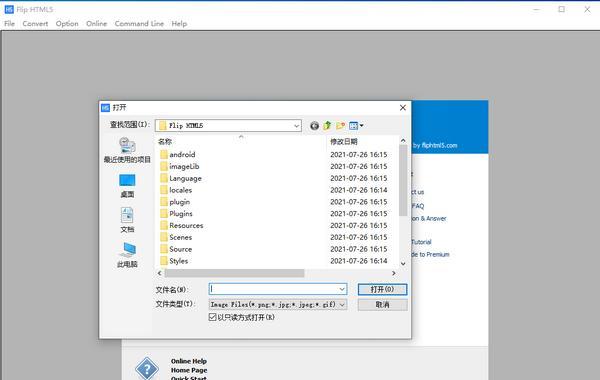Viewport: 600px width, 380px height.
Task: Sort by the 修改日期 date modified column header
Action: 344,142
